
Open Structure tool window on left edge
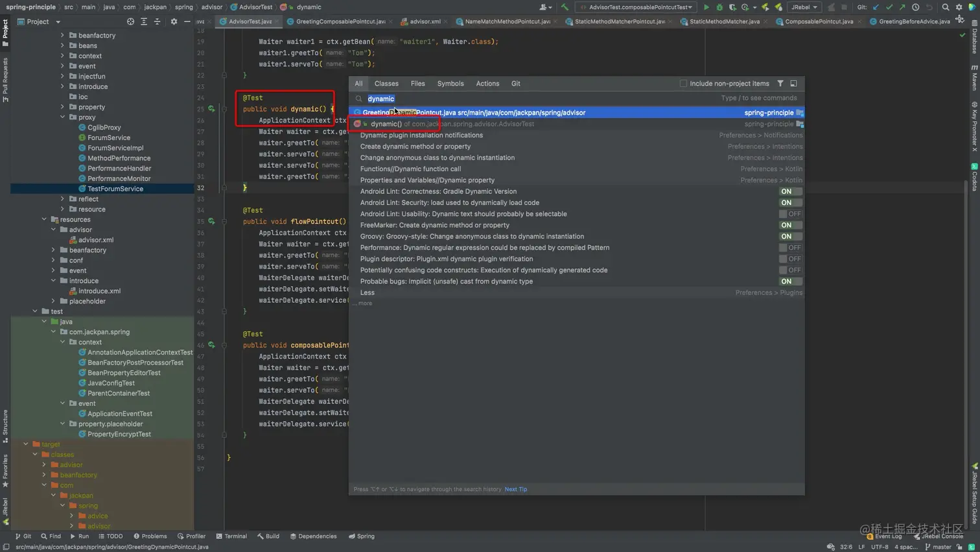[x=5, y=426]
